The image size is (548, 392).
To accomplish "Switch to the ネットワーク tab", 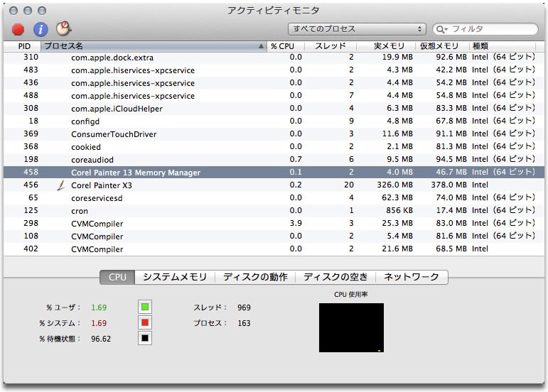I will pyautogui.click(x=412, y=277).
